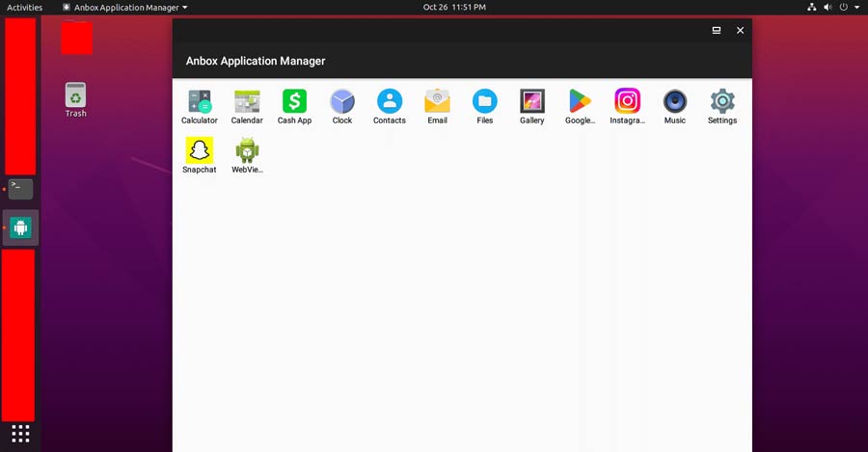Open the clock and calendar panel

tap(454, 7)
